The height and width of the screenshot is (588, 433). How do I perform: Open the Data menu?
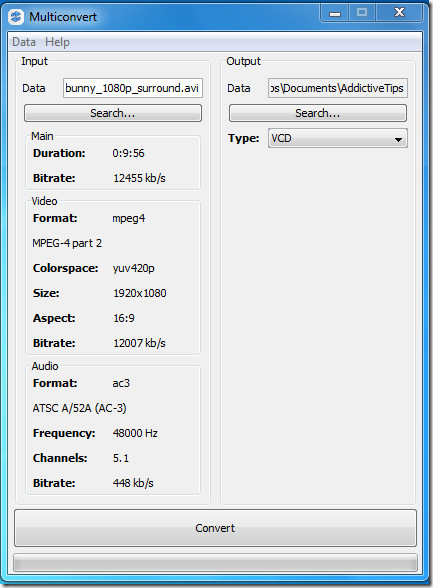click(24, 42)
